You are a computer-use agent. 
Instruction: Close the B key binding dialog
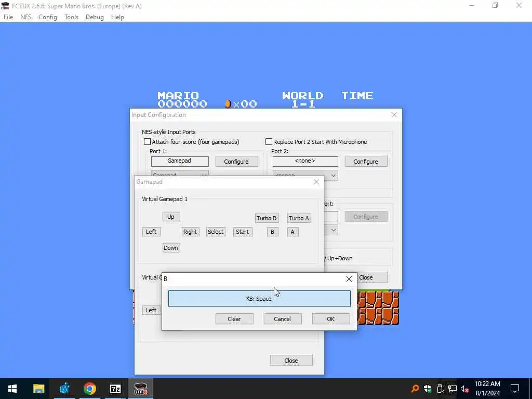(x=349, y=279)
